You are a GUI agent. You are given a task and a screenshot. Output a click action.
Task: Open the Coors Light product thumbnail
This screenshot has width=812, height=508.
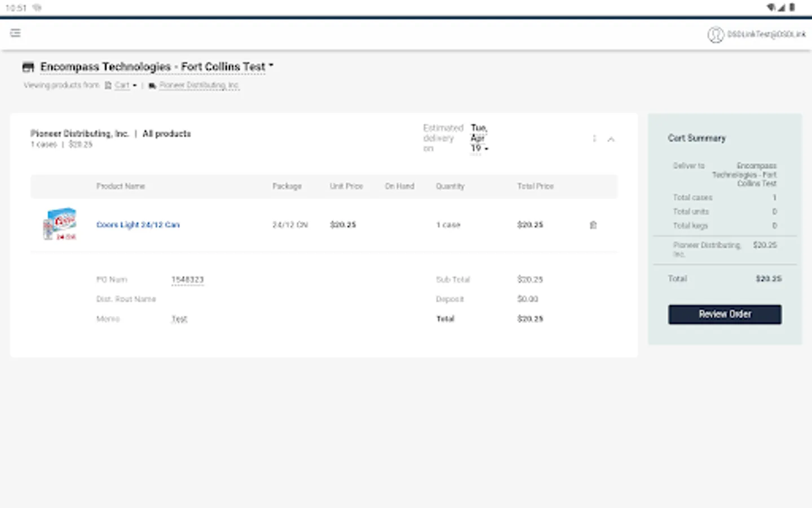60,224
